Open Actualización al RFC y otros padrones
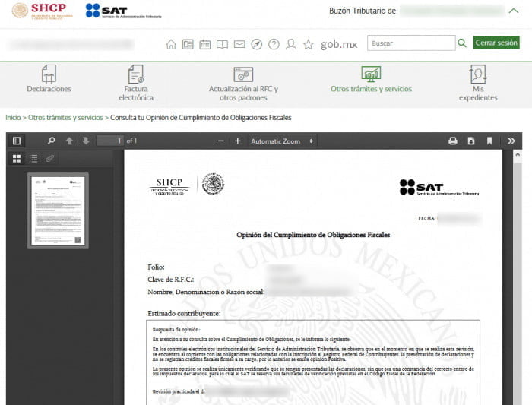Viewport: 532px width, 405px height. pyautogui.click(x=243, y=84)
